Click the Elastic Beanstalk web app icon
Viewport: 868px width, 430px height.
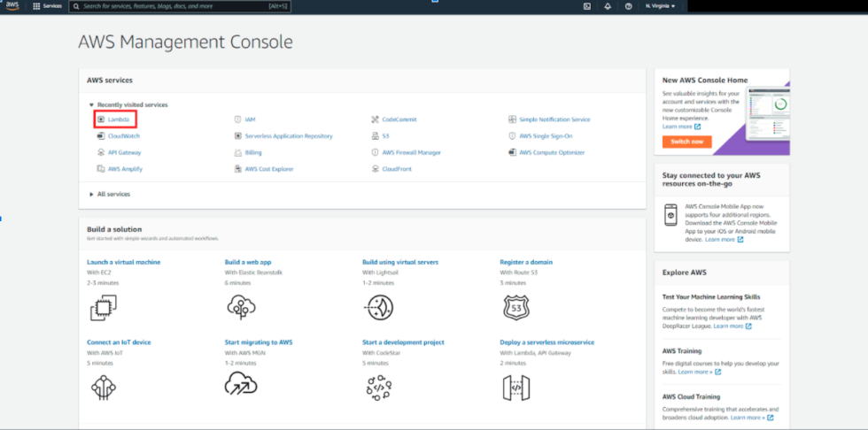tap(240, 307)
